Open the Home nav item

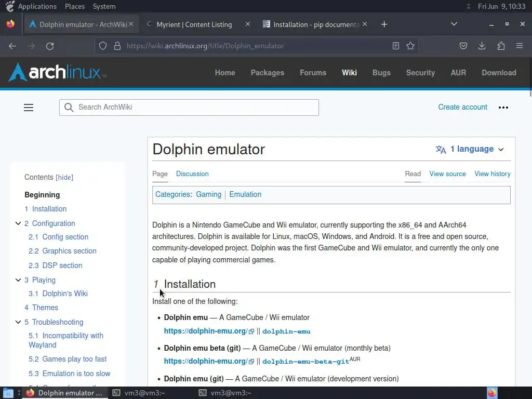tap(225, 73)
